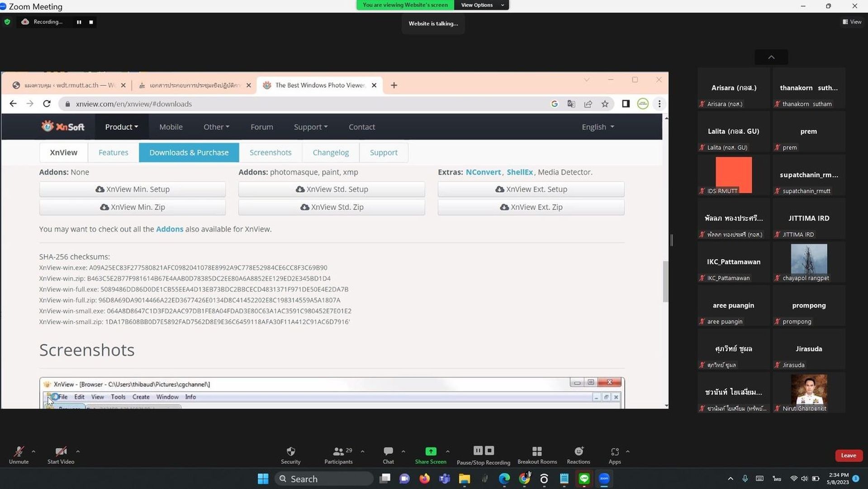Screen dimensions: 868x489
Task: Switch to the Screenshots tab
Action: click(270, 152)
